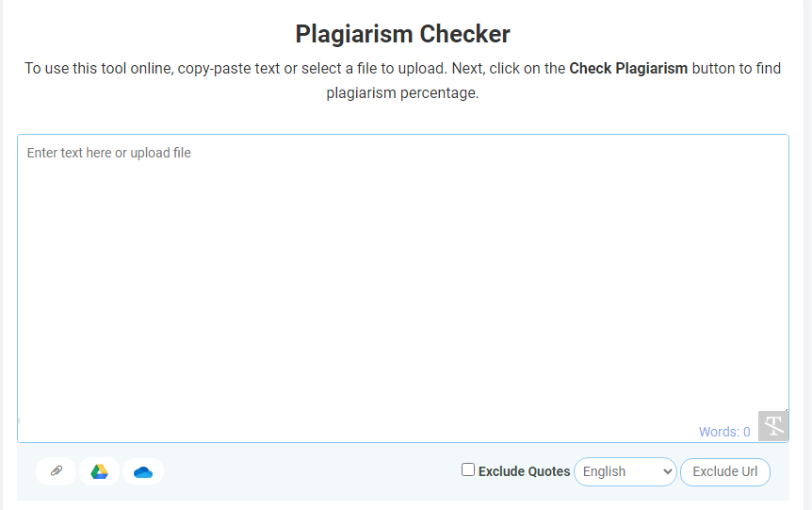
Task: Click the bold Exclude Quotes label text
Action: point(524,471)
